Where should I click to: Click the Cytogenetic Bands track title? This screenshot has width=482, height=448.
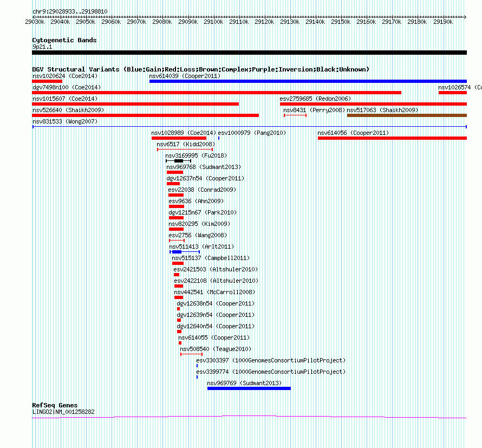pos(64,40)
